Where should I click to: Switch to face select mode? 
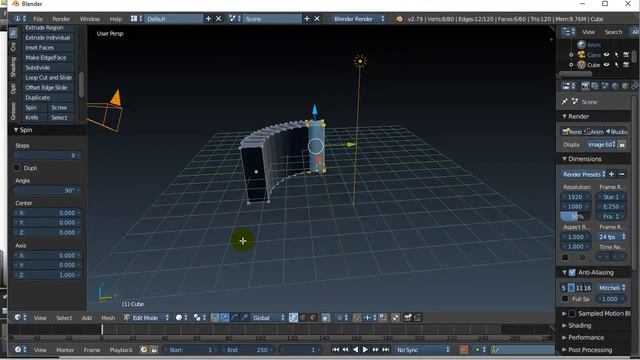click(313, 317)
